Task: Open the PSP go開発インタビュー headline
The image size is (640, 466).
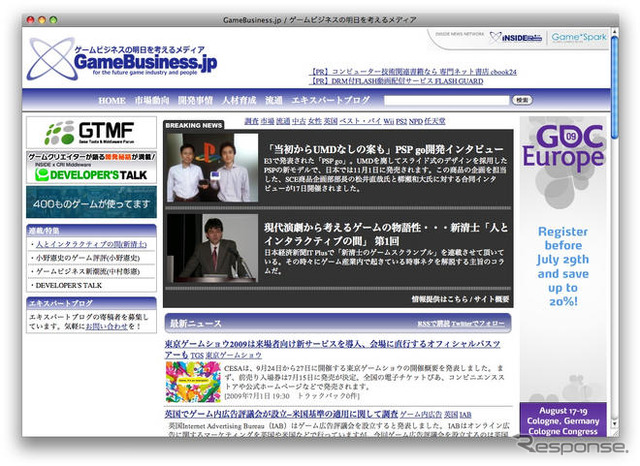Action: (x=384, y=149)
